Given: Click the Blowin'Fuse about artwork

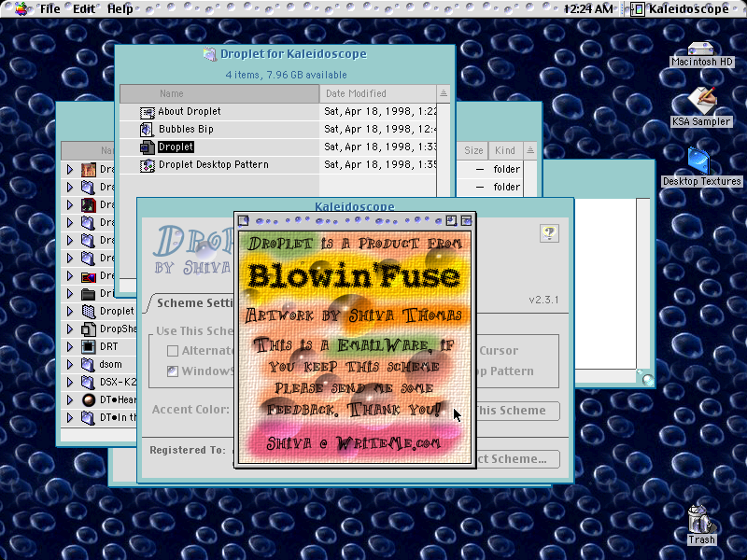Looking at the screenshot, I should 355,347.
